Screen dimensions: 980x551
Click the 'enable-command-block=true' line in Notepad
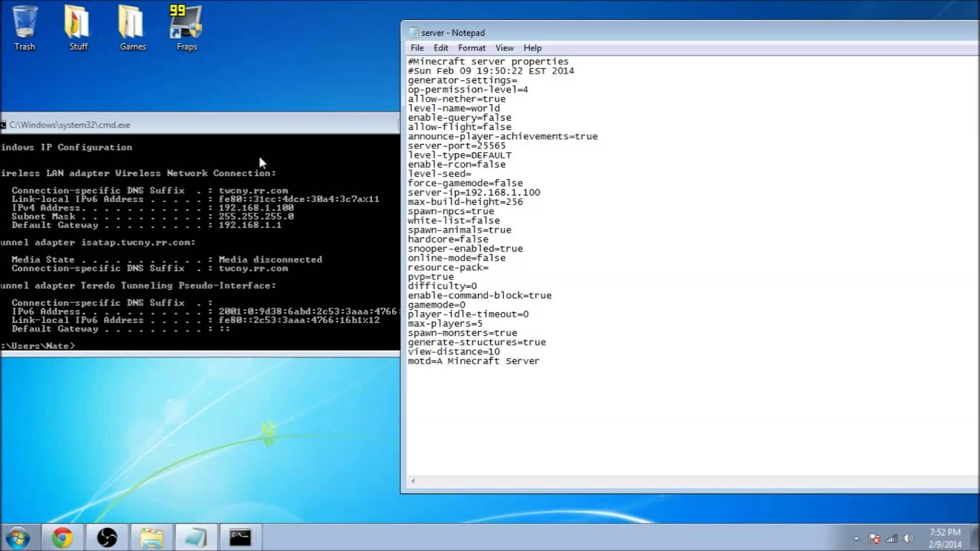point(479,295)
